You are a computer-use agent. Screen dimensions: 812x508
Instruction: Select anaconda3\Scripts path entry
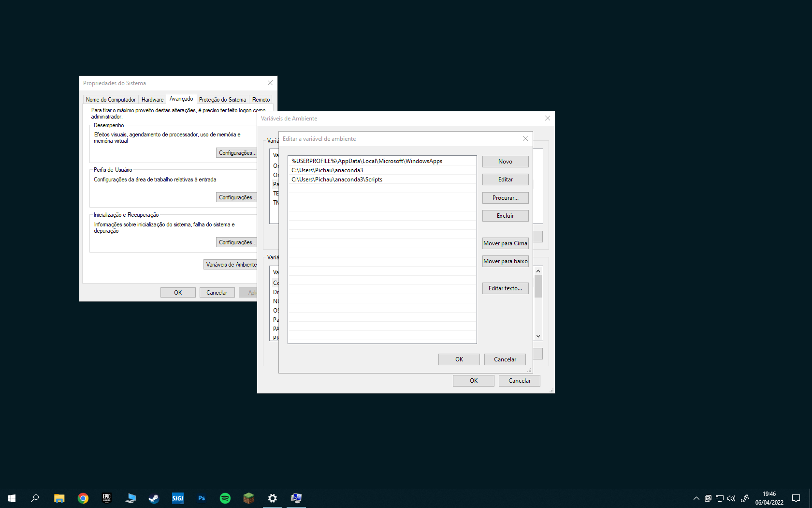[x=382, y=179]
